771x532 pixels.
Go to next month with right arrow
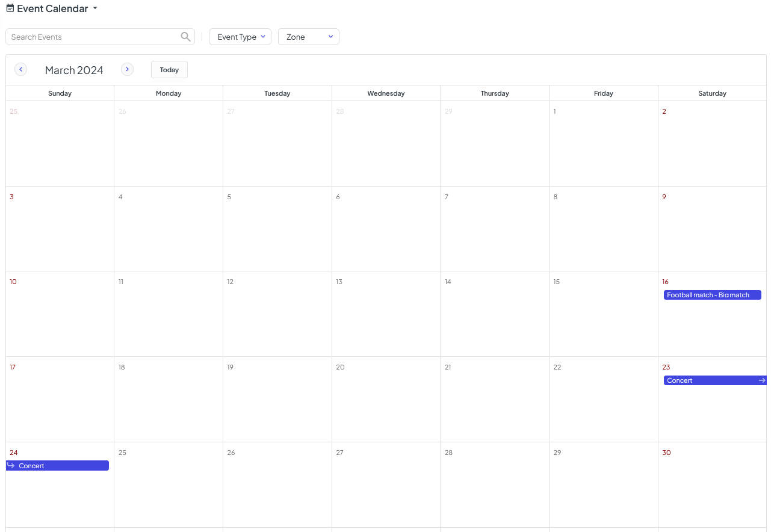(x=127, y=69)
